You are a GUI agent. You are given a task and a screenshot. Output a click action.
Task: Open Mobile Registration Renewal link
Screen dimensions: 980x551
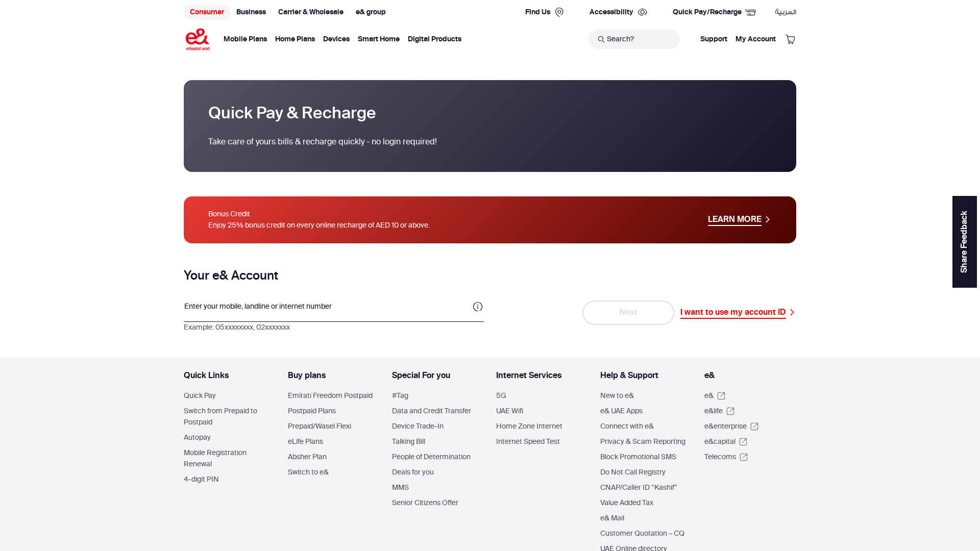pos(215,459)
